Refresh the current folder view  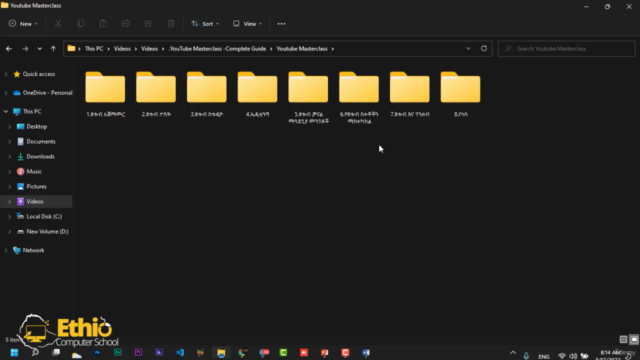[484, 48]
